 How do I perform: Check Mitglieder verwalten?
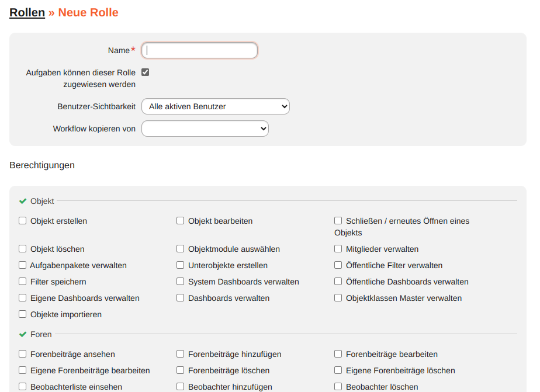tap(338, 248)
